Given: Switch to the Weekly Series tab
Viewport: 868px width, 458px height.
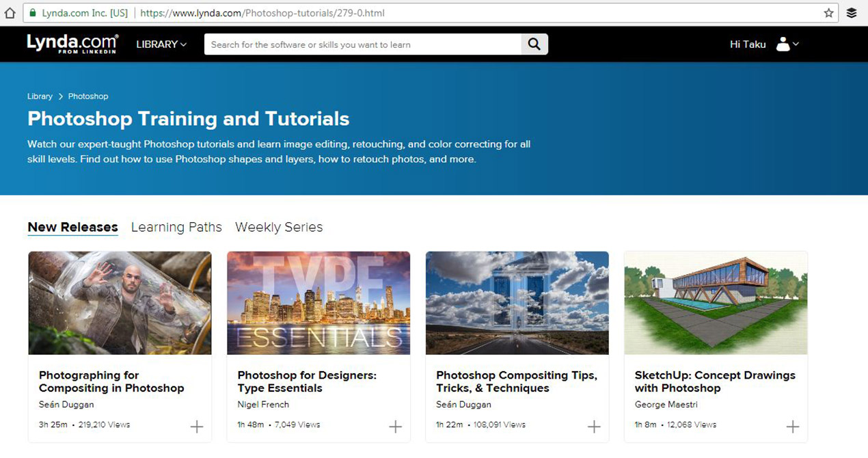Looking at the screenshot, I should click(279, 227).
